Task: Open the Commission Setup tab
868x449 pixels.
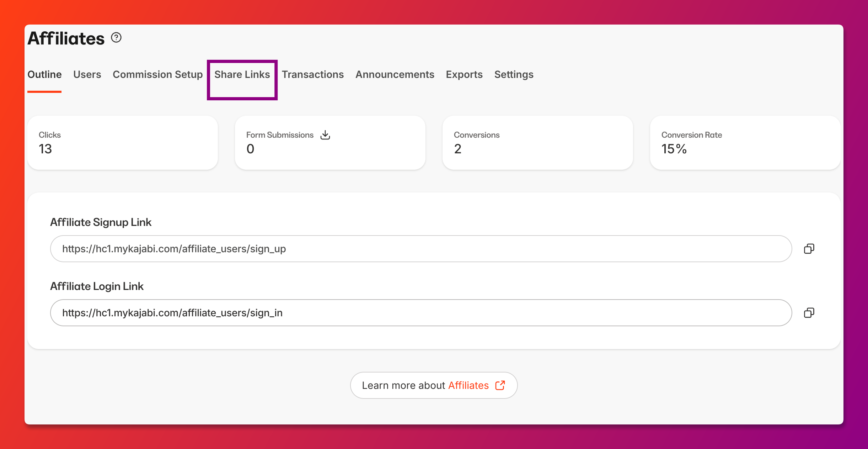Action: point(157,74)
